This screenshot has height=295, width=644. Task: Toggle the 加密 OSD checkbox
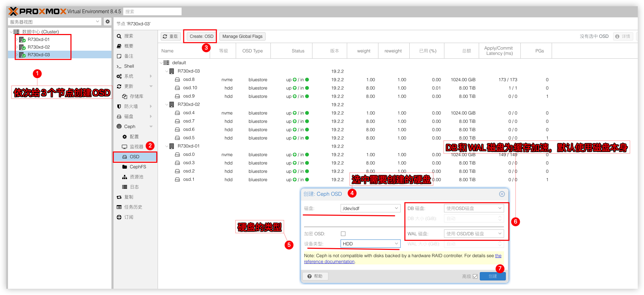(343, 234)
